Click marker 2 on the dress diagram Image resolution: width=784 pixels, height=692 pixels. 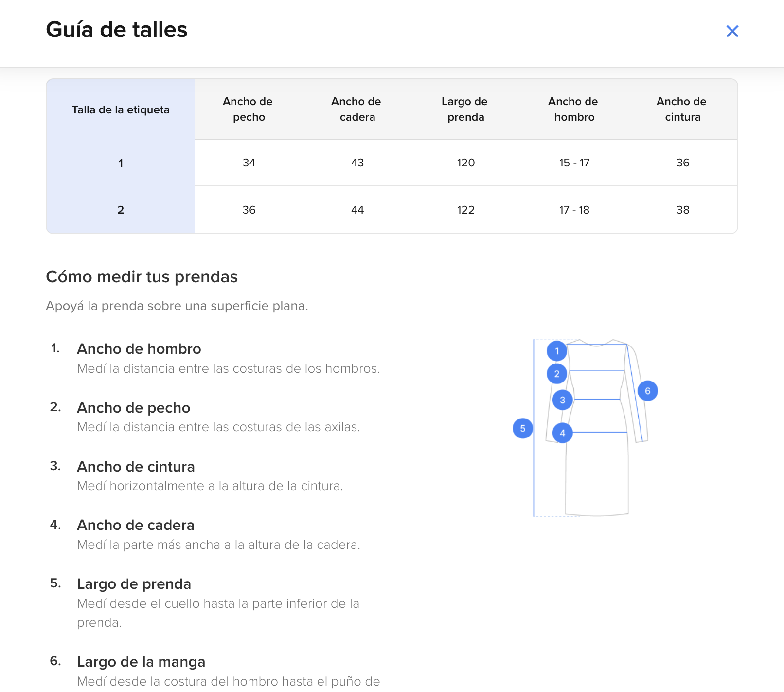coord(557,374)
